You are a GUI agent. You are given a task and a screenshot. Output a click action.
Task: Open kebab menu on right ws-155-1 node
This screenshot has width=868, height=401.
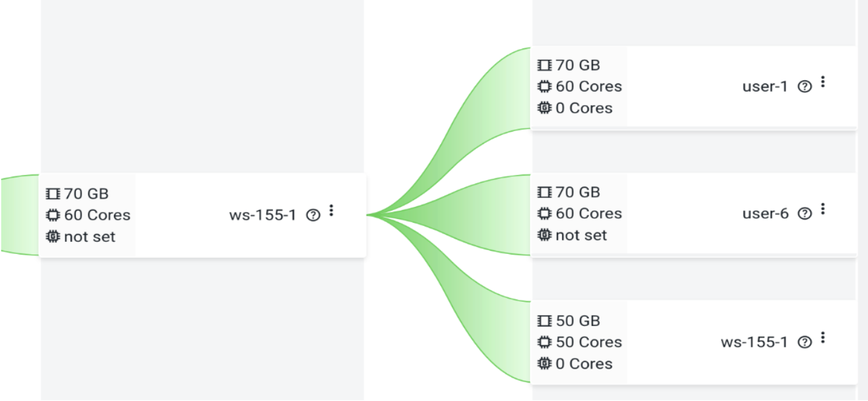coord(823,337)
